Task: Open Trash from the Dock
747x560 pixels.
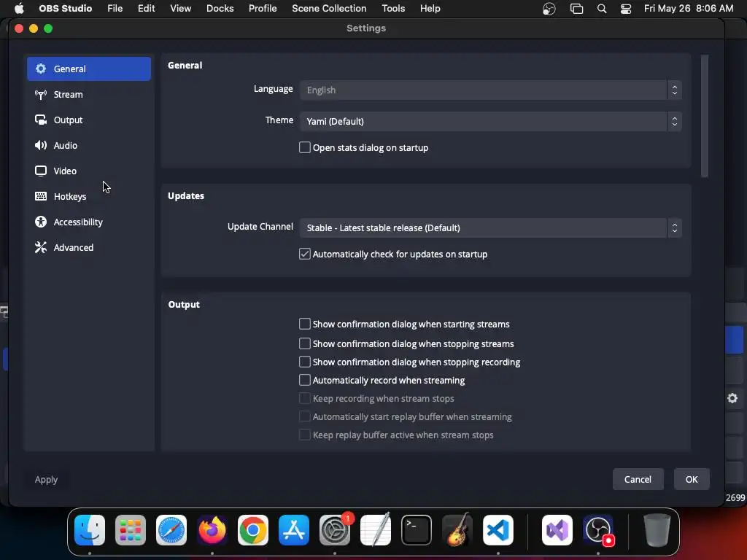Action: point(657,530)
